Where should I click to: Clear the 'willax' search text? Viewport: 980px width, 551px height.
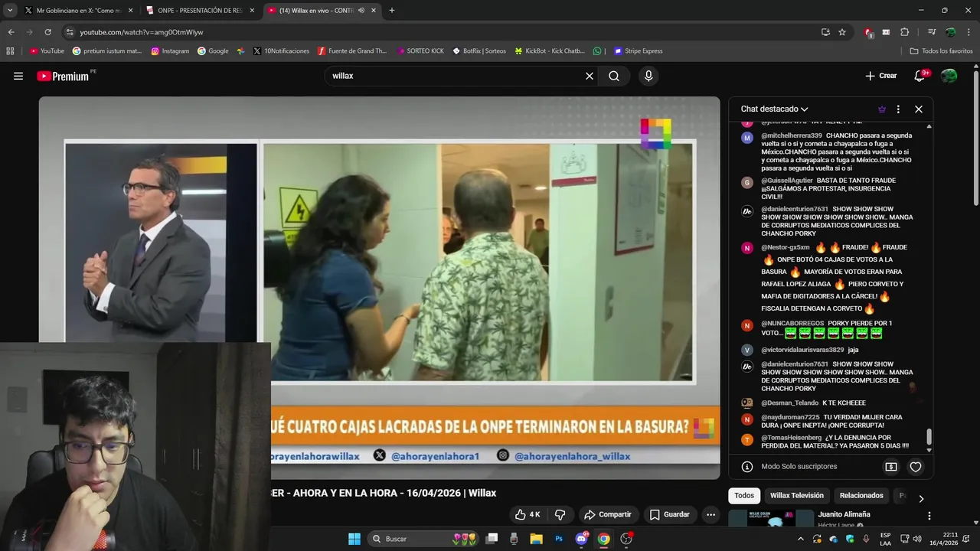coord(590,76)
